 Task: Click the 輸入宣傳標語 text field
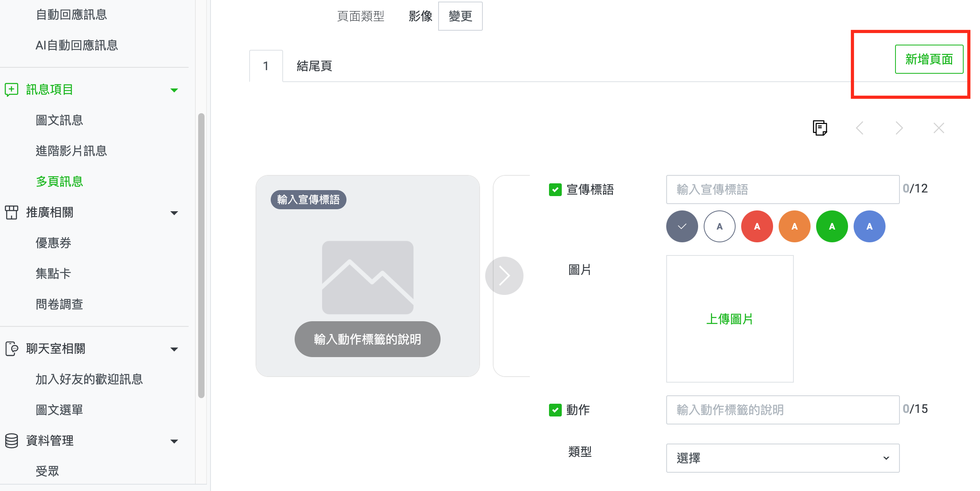783,190
